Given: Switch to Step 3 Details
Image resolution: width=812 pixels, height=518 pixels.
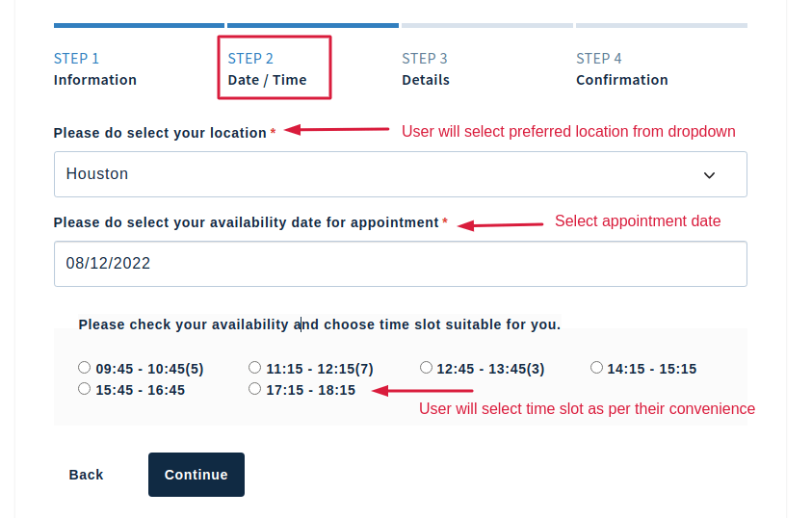Looking at the screenshot, I should 426,69.
